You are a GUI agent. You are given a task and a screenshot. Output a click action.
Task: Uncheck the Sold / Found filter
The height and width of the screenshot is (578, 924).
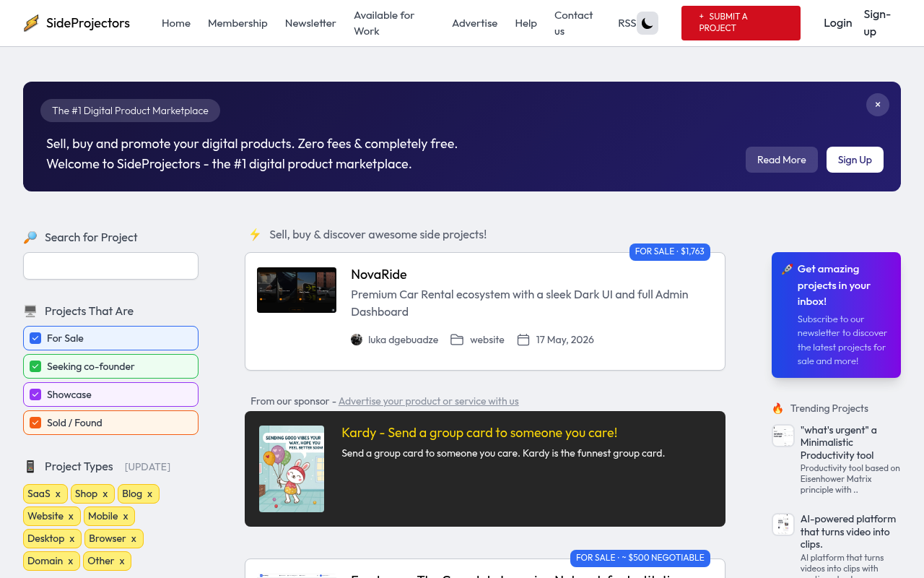[35, 423]
